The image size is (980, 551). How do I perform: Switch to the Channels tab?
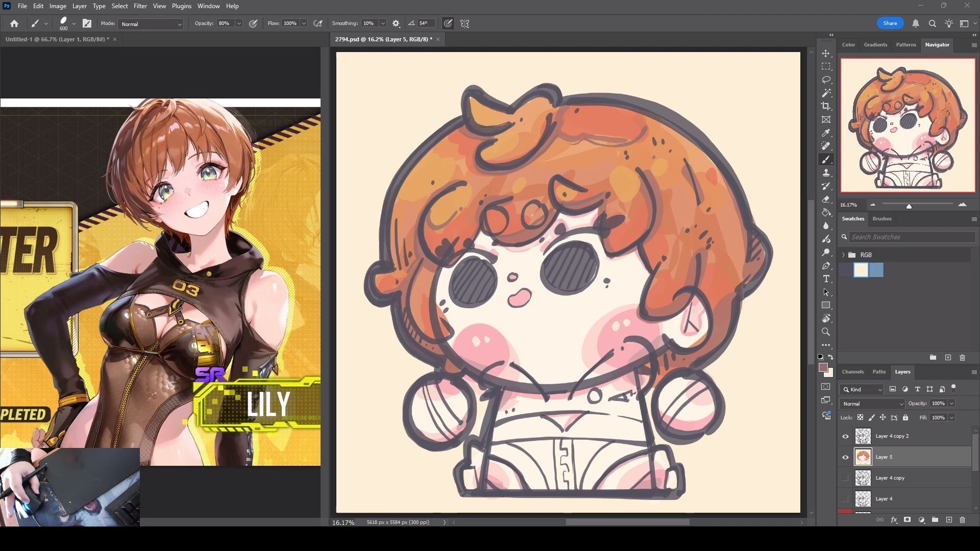pyautogui.click(x=852, y=371)
